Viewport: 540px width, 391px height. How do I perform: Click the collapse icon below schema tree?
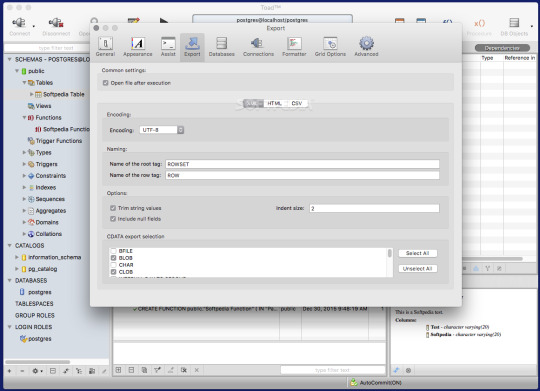coord(53,371)
